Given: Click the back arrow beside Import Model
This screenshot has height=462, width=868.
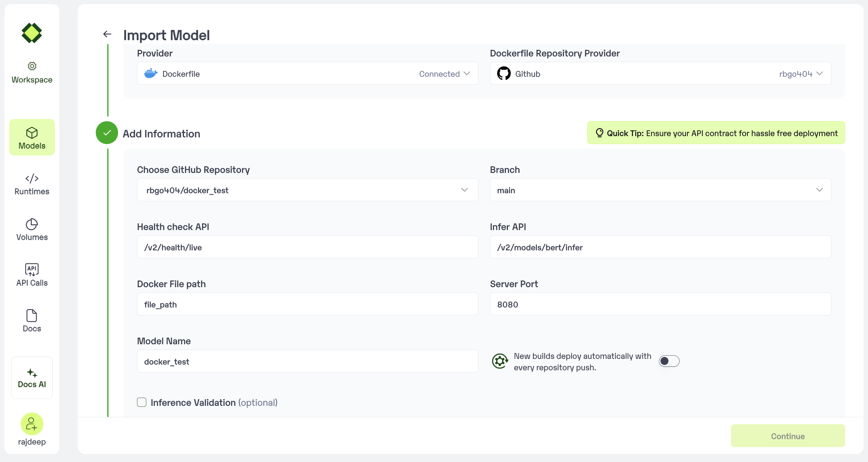Looking at the screenshot, I should point(107,34).
